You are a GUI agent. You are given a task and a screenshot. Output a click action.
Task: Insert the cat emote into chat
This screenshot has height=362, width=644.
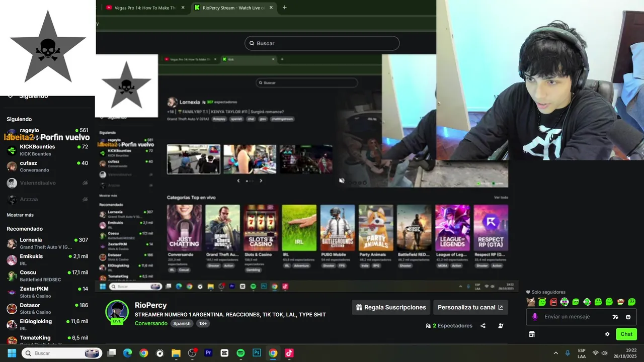[531, 302]
